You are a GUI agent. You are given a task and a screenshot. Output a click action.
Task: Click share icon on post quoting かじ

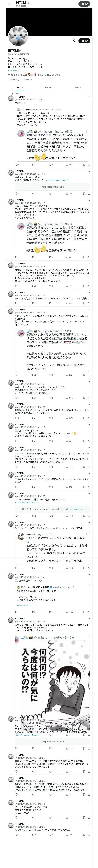click(x=89, y=612)
